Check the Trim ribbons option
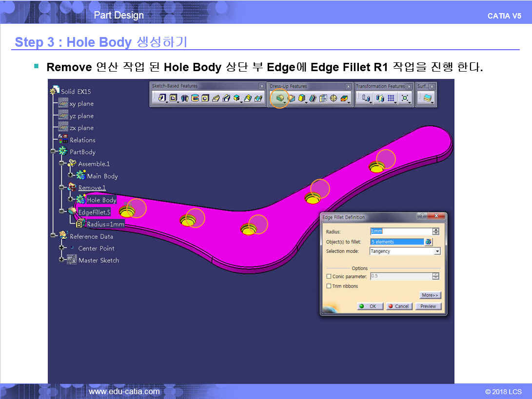This screenshot has height=399, width=532. coord(329,286)
